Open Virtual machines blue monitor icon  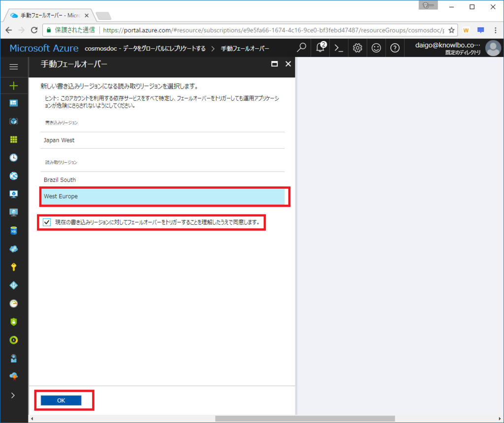13,194
